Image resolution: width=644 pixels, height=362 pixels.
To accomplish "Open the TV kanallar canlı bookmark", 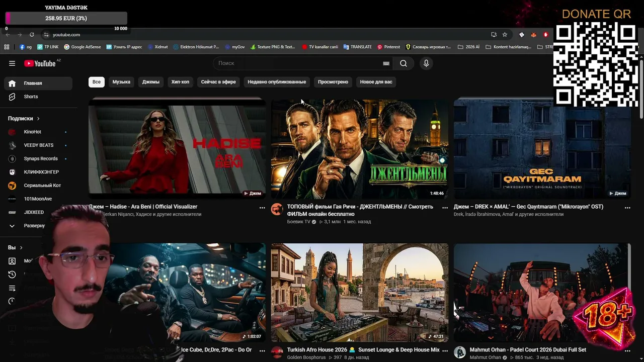I will tap(320, 47).
